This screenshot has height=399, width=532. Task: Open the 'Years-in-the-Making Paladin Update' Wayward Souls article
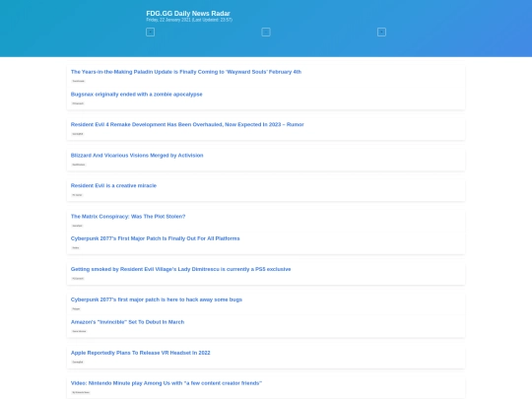point(186,72)
